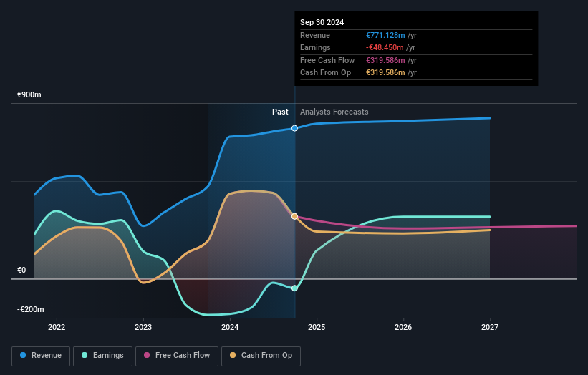Click the -€200m y-axis label
The height and width of the screenshot is (375, 588).
click(30, 309)
